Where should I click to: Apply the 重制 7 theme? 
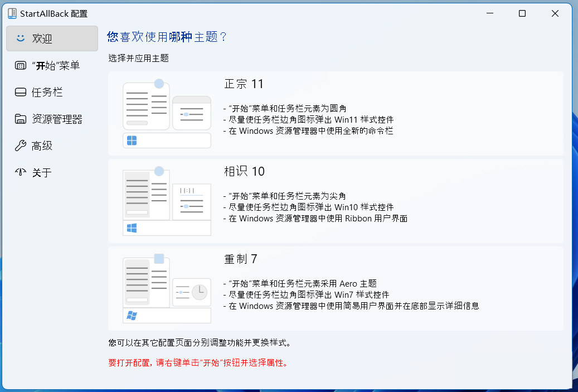point(336,288)
